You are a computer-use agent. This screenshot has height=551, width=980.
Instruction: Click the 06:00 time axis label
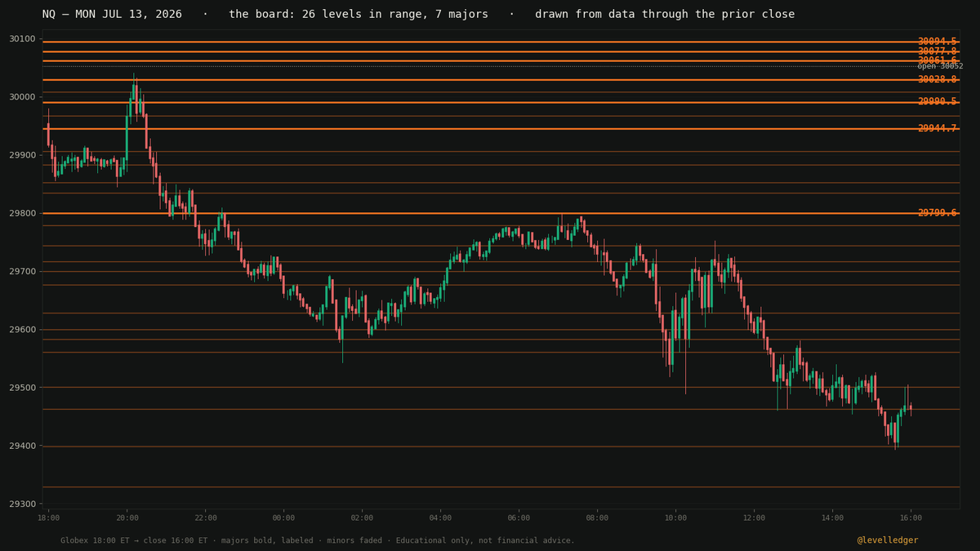tap(519, 518)
